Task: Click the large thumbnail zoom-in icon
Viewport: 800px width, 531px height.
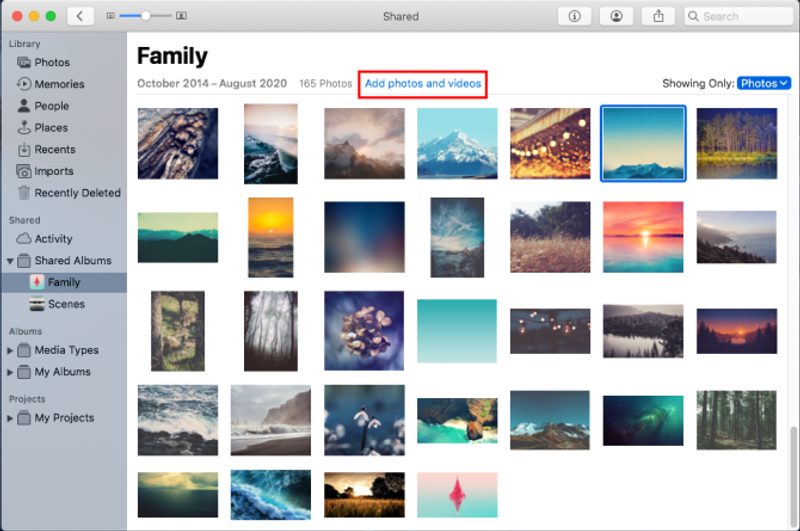Action: pyautogui.click(x=181, y=16)
